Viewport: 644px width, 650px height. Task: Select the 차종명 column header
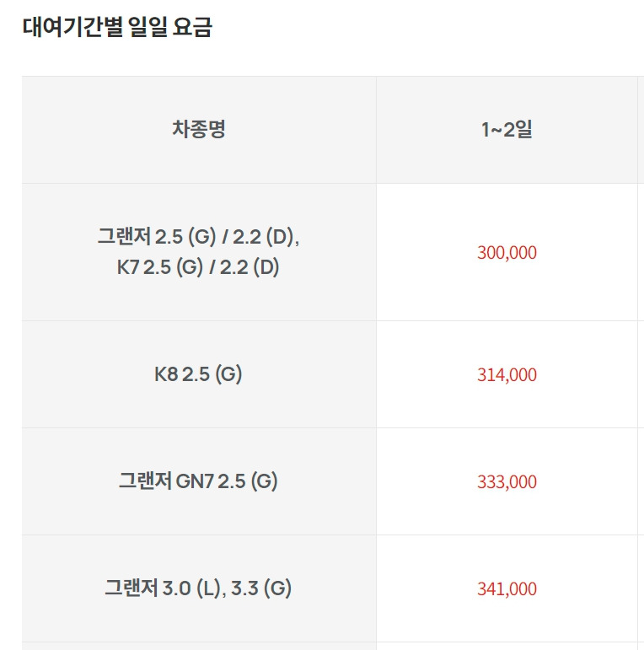tap(199, 129)
